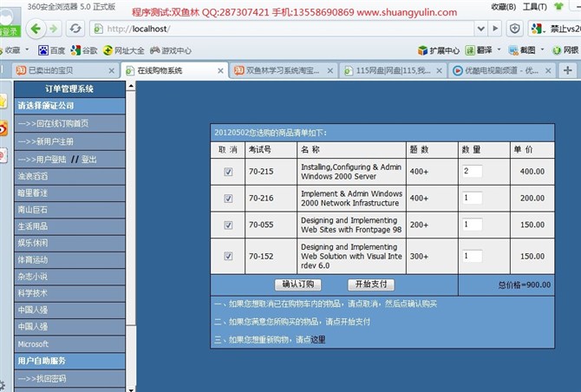581x392 pixels.
Task: Switch to the 优酷电视剧频道 tab
Action: 502,70
